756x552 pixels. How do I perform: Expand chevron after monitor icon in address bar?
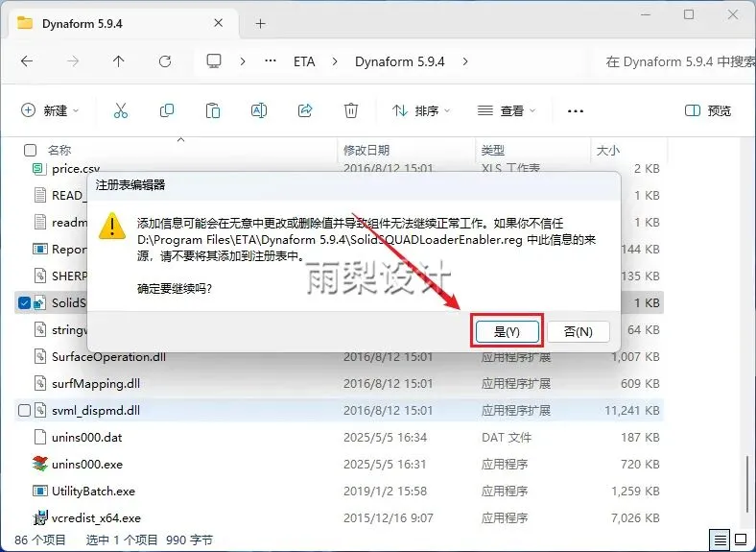pyautogui.click(x=243, y=61)
